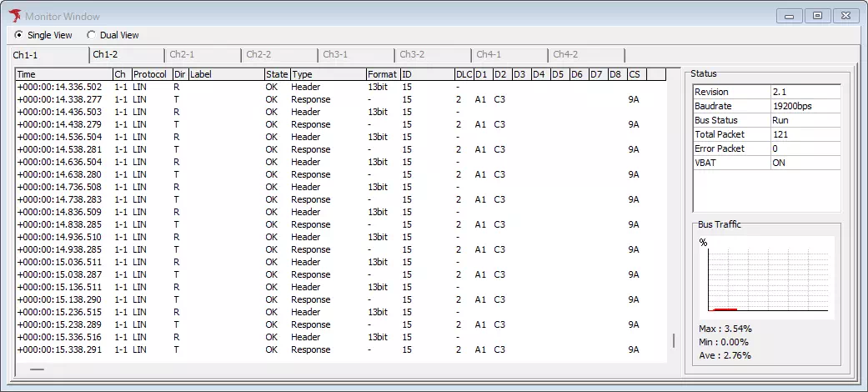This screenshot has height=392, width=868.
Task: Click the Format column header
Action: pos(383,74)
